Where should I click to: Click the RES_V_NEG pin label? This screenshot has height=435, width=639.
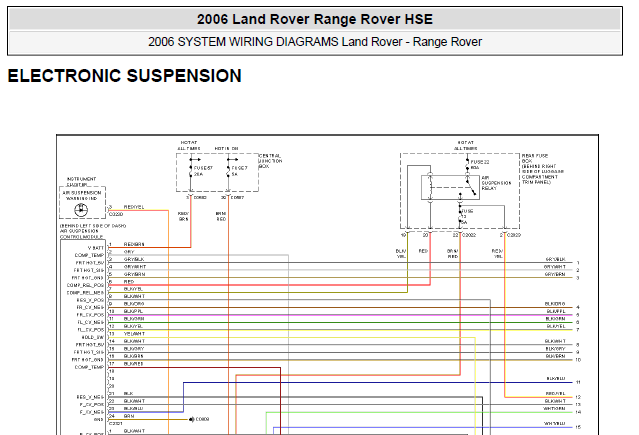point(90,397)
